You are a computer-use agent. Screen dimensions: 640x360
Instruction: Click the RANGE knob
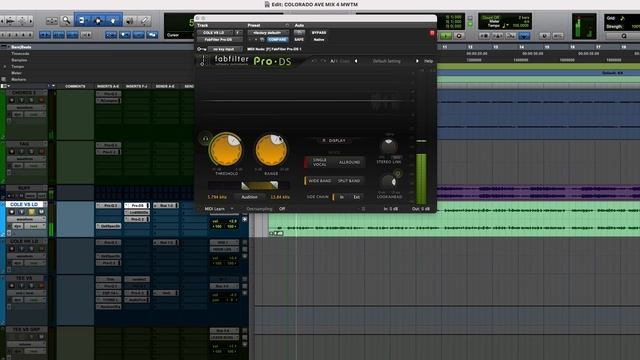(x=271, y=150)
